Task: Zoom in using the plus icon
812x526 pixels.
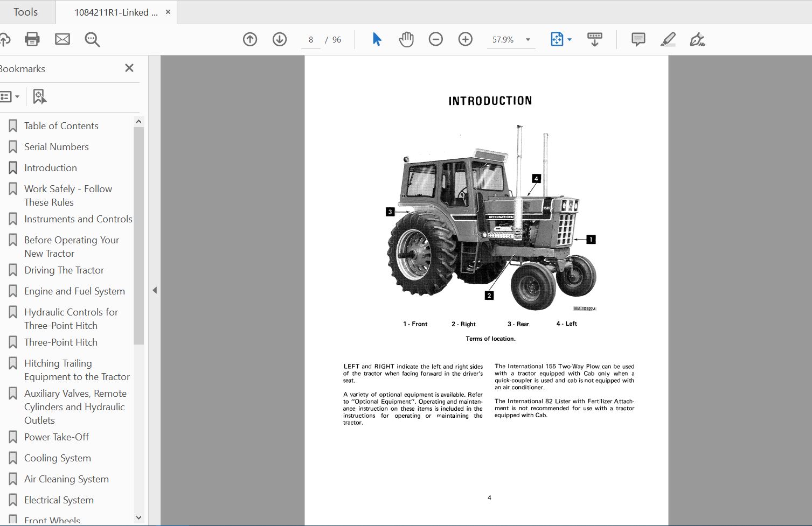Action: tap(464, 39)
